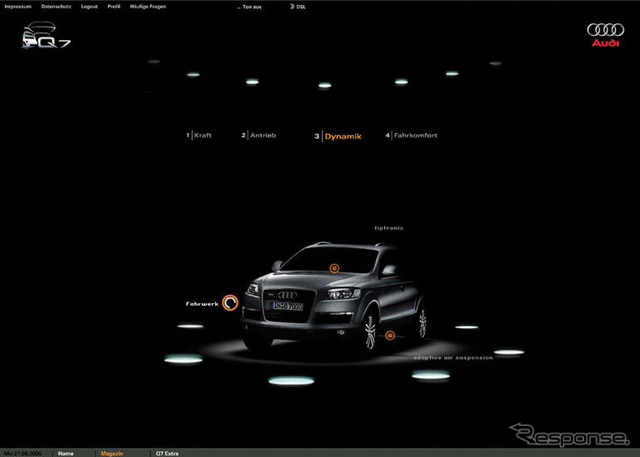Open the Impressum link
Viewport: 640px width, 457px height.
point(18,7)
